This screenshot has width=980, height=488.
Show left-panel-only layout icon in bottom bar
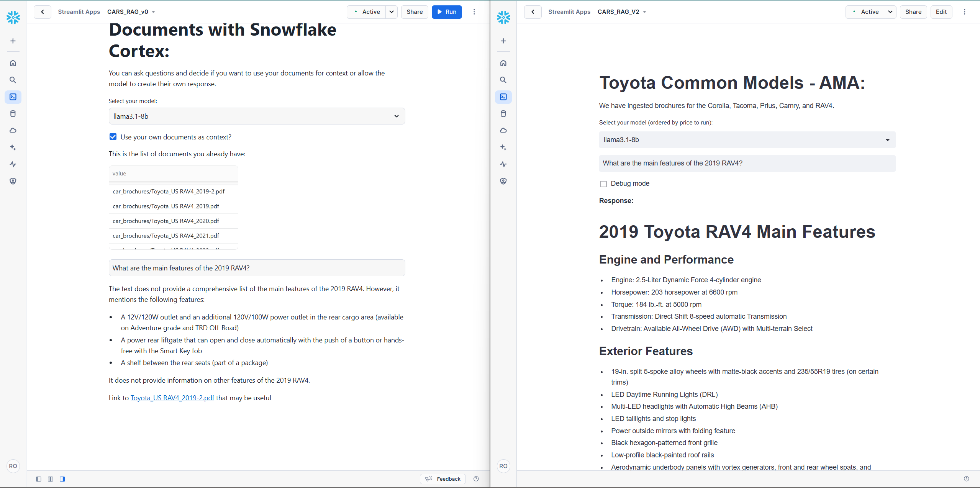click(39, 479)
